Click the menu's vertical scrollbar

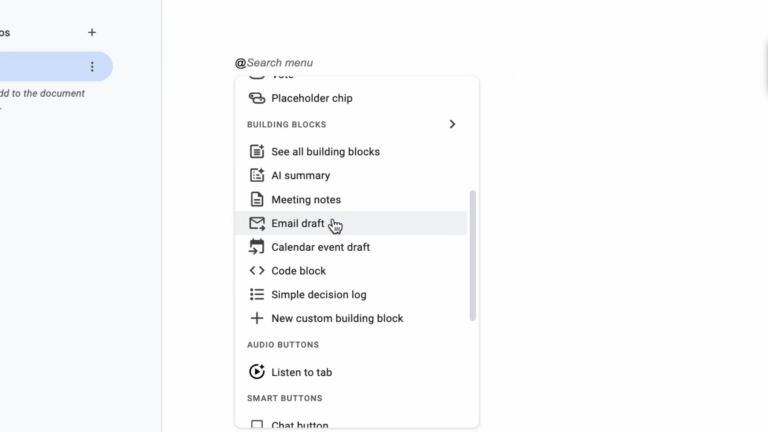pos(473,256)
